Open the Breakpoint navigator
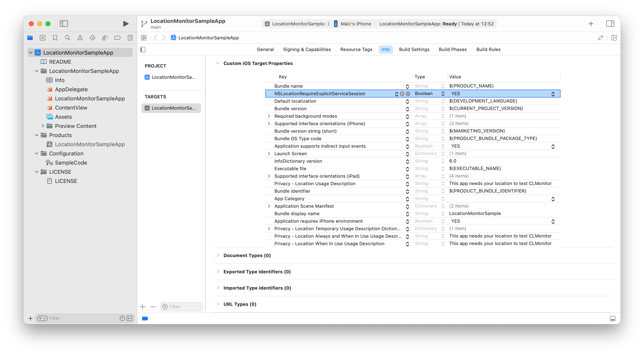The width and height of the screenshot is (644, 355). [117, 38]
